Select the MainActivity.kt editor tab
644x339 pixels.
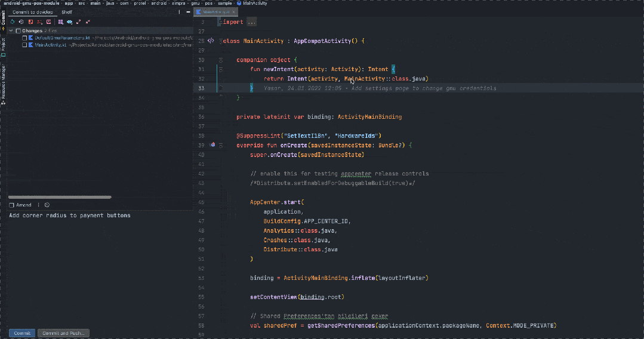(215, 12)
